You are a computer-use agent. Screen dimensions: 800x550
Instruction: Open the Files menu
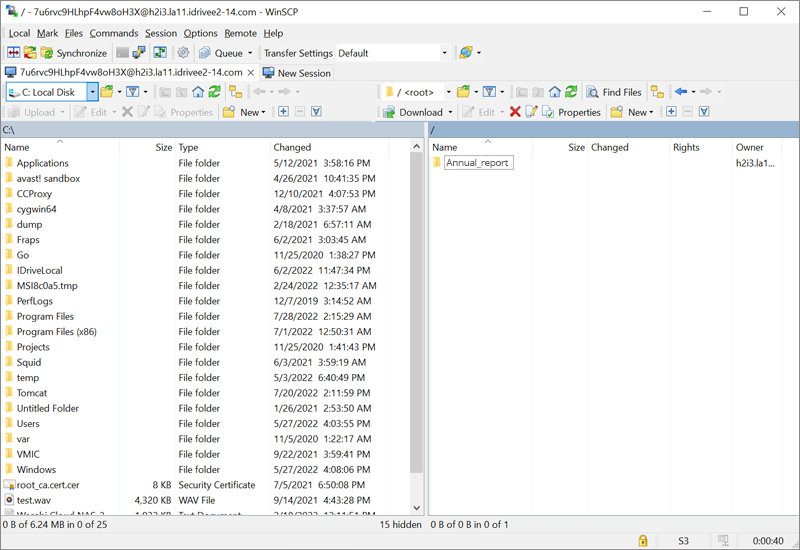click(73, 33)
